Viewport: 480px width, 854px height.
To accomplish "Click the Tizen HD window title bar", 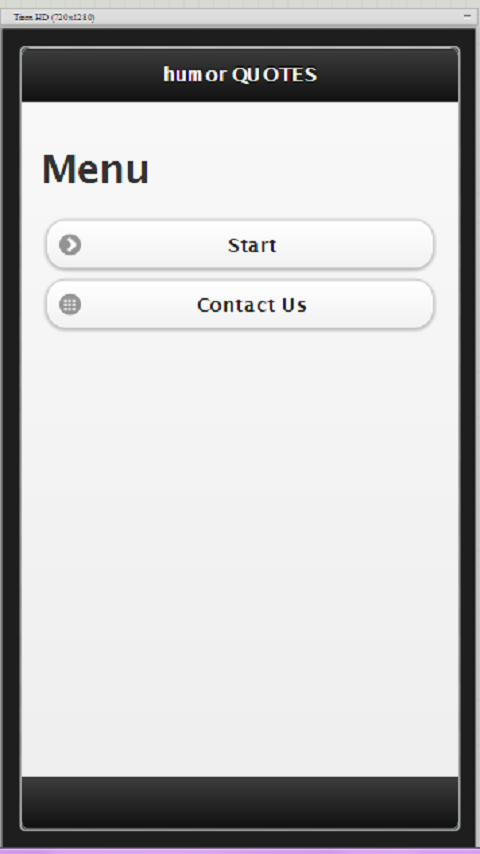I will [x=272, y=17].
